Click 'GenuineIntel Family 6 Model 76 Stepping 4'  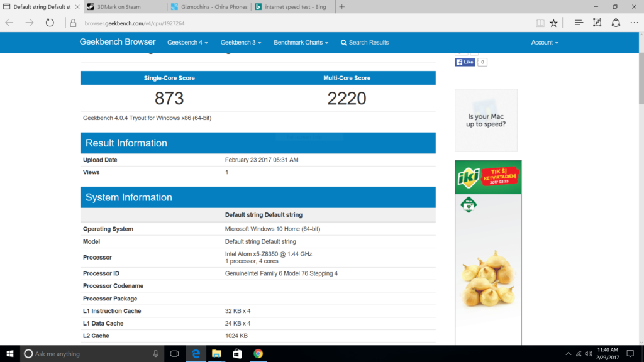point(281,273)
